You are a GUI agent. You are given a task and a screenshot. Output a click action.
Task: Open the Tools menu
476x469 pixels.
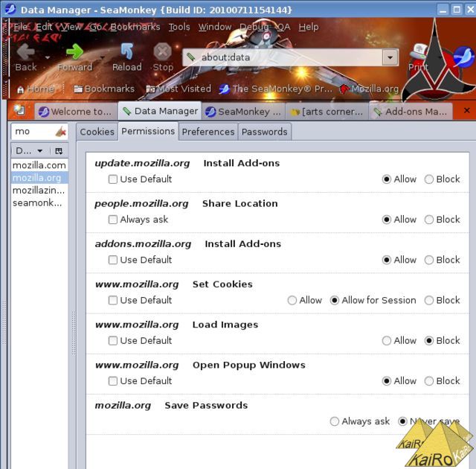tap(179, 27)
